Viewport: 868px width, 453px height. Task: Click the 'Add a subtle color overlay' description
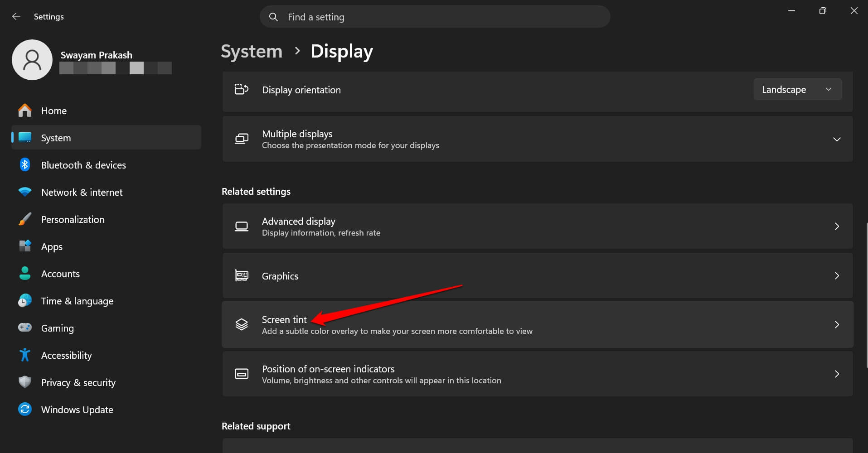(397, 331)
